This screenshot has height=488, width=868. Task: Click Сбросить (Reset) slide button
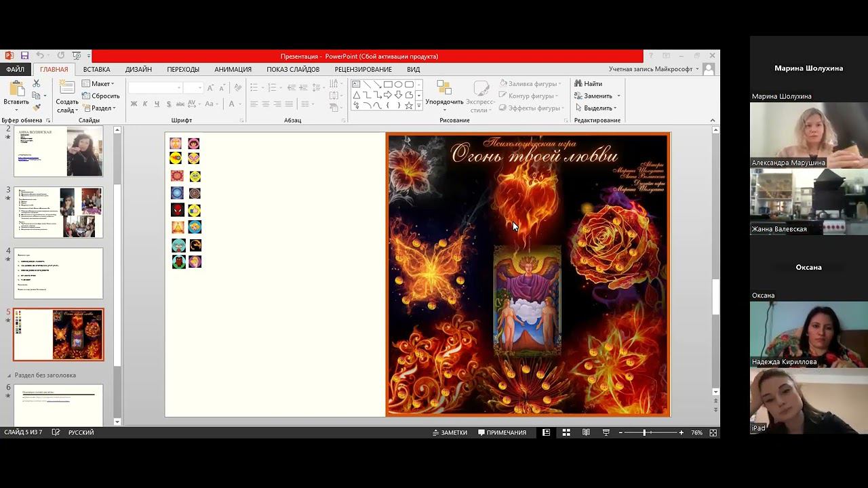100,96
